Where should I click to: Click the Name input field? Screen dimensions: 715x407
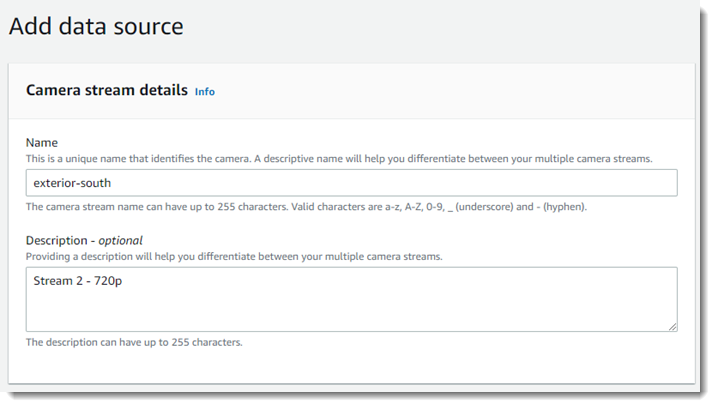tap(350, 183)
